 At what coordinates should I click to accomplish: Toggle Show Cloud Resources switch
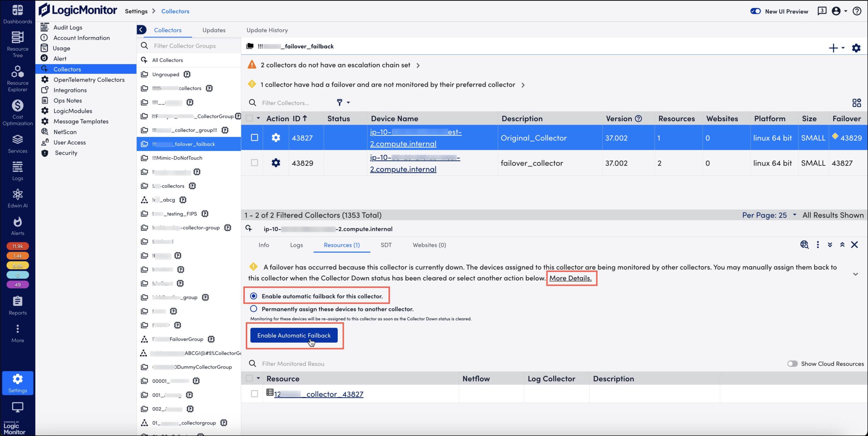pyautogui.click(x=792, y=364)
